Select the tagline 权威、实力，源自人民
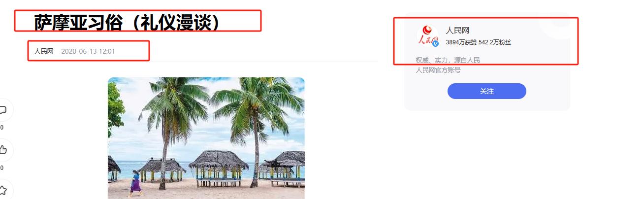Screen dimensions: 644x199 click(448, 60)
